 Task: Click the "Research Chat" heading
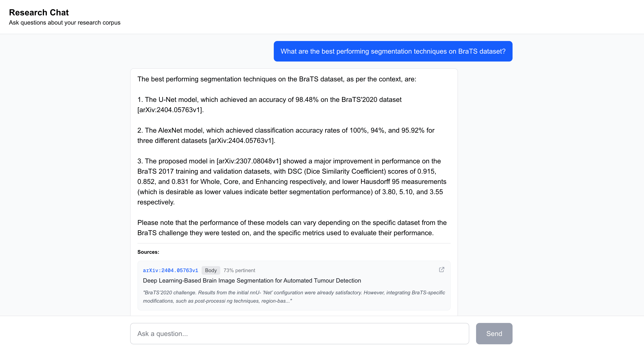click(x=39, y=12)
